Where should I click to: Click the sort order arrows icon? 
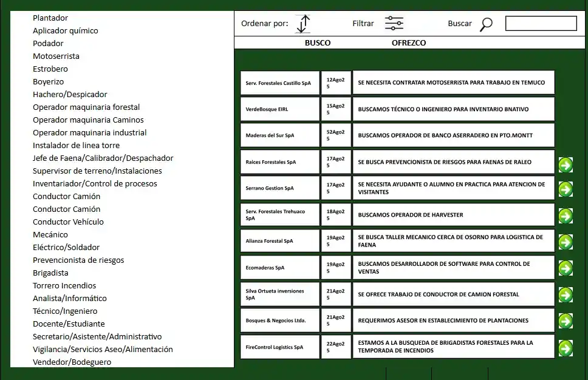(x=303, y=24)
